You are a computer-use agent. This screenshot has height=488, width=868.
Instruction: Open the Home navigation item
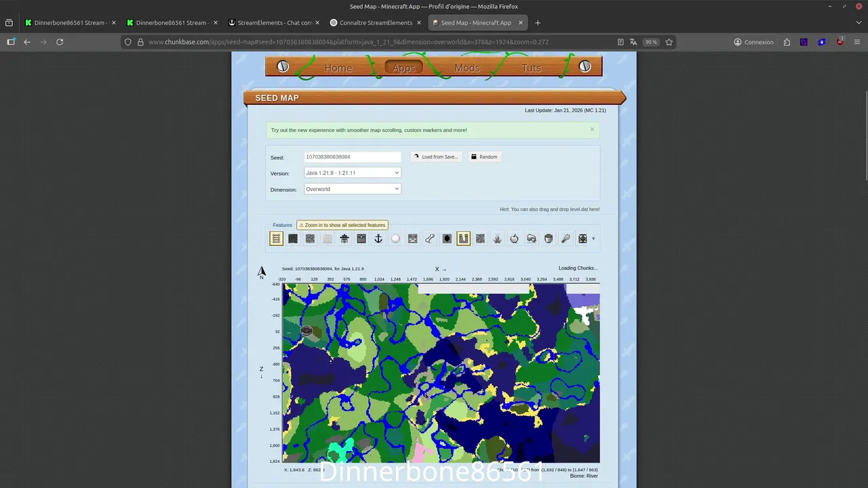click(338, 68)
